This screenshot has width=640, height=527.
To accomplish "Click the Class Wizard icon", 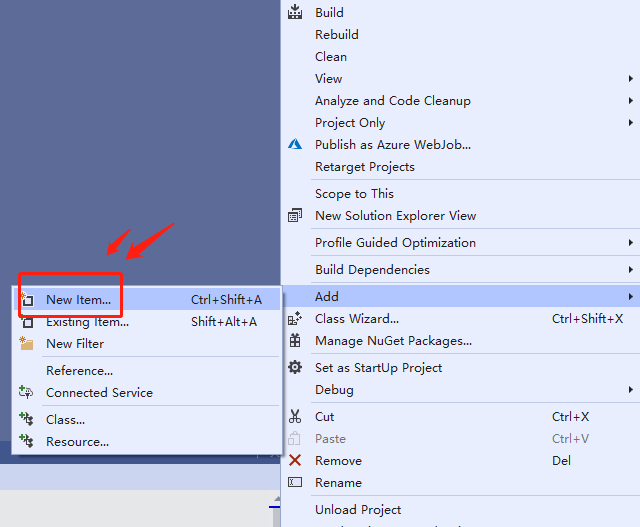I will pos(295,318).
